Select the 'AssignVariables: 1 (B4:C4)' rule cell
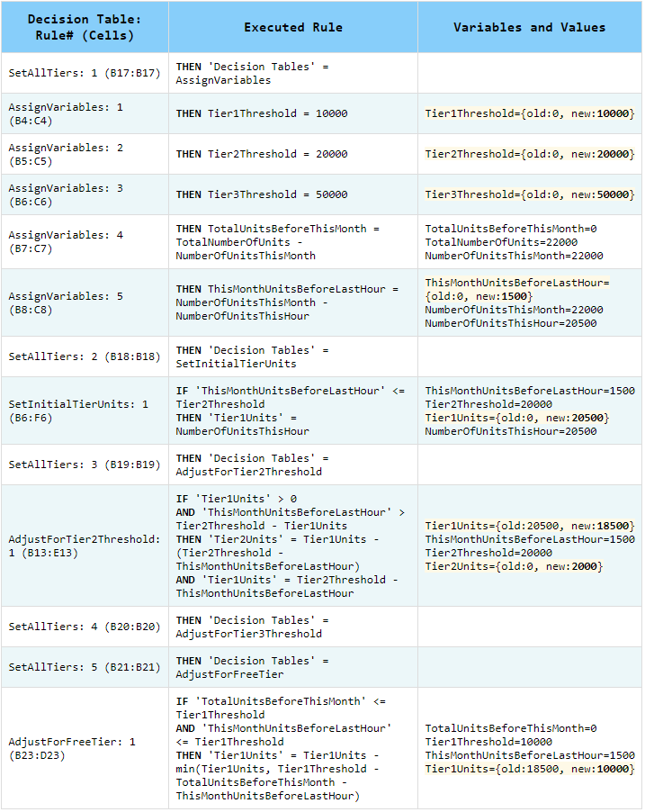Image resolution: width=645 pixels, height=812 pixels. 85,113
